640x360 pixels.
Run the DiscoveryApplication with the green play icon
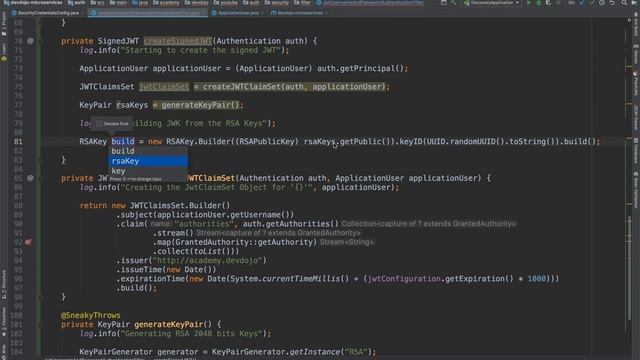click(529, 3)
